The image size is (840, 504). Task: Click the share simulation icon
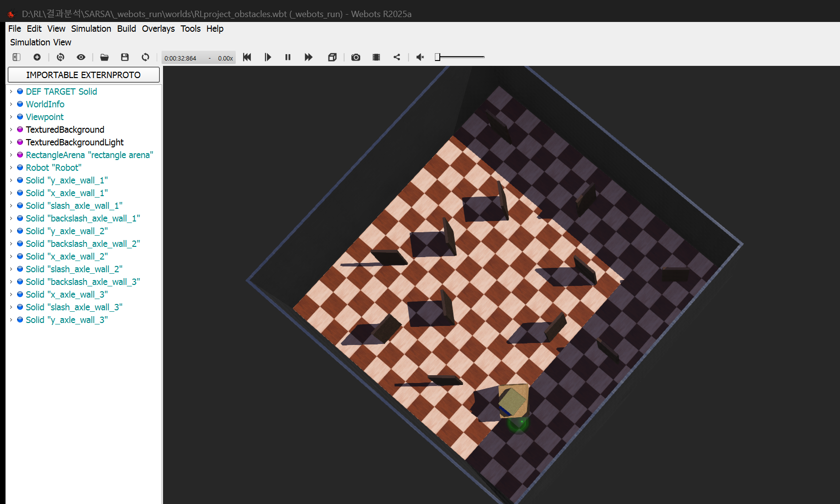tap(397, 57)
